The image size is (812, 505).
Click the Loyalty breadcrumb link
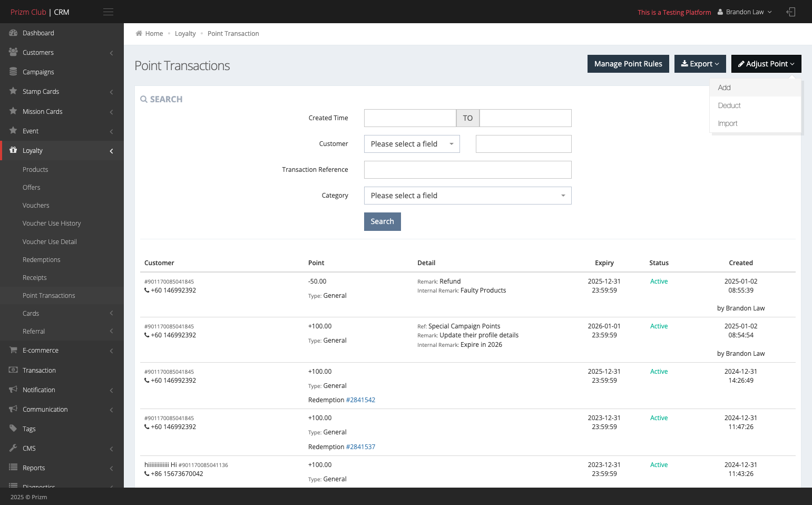click(x=185, y=34)
